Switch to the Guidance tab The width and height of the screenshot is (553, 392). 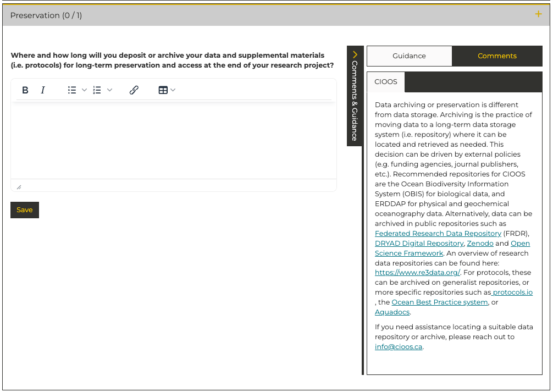pyautogui.click(x=409, y=56)
